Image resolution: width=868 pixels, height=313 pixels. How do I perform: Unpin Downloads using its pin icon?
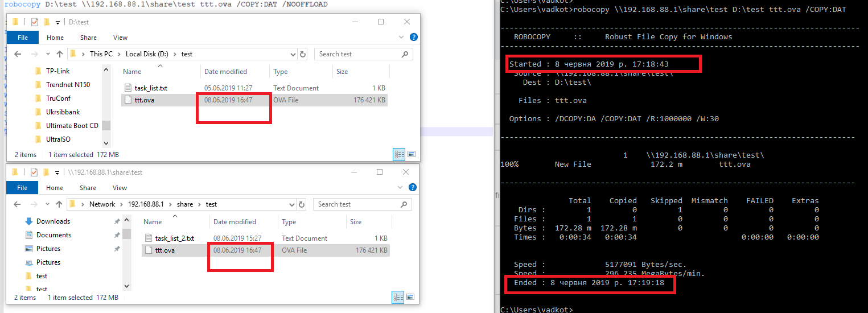pyautogui.click(x=117, y=221)
